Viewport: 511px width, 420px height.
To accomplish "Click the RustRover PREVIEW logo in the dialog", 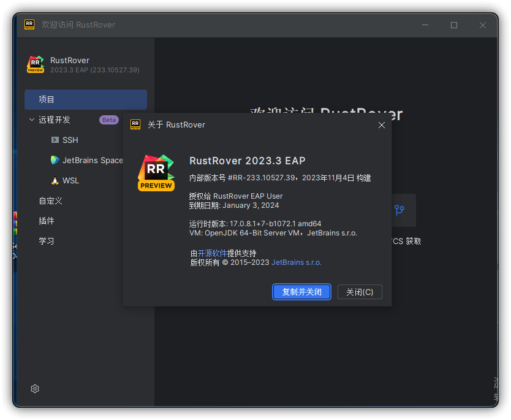I will tap(156, 170).
